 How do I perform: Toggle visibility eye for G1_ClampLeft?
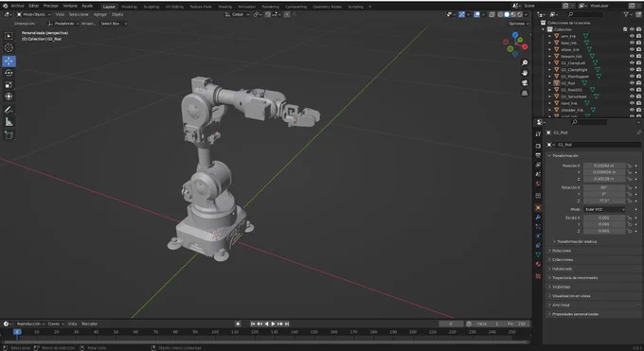[632, 62]
